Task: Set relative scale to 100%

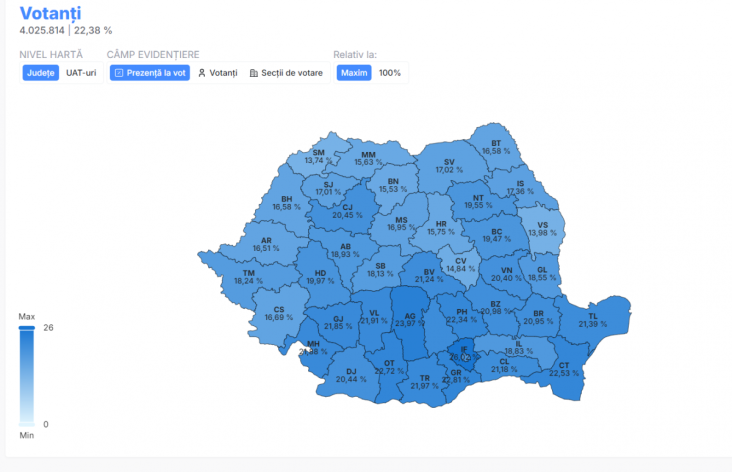Action: click(389, 73)
